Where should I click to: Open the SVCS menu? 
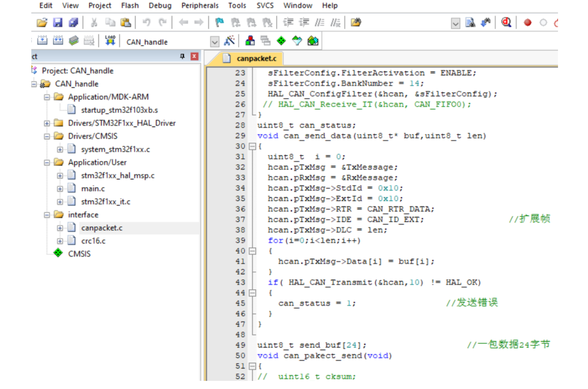point(266,5)
